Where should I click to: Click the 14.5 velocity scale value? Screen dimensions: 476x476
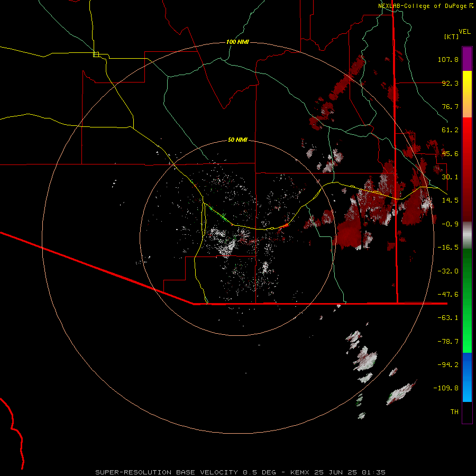coord(450,200)
